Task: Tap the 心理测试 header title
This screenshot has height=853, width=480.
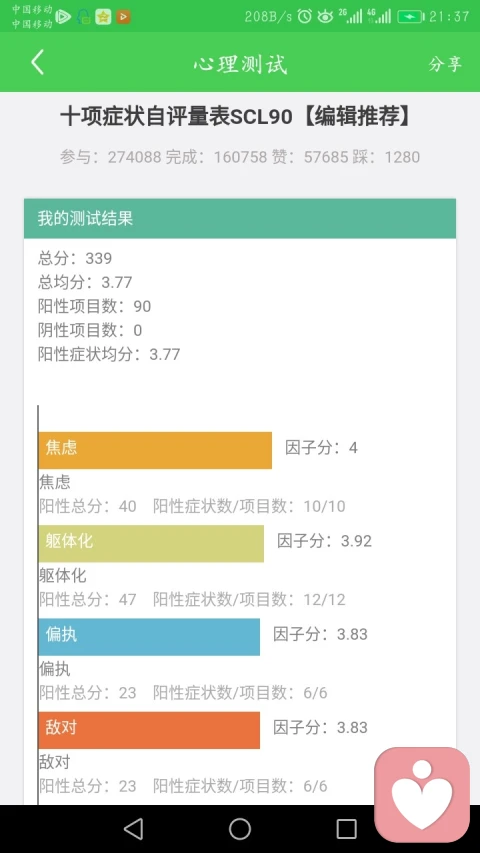Action: click(240, 64)
